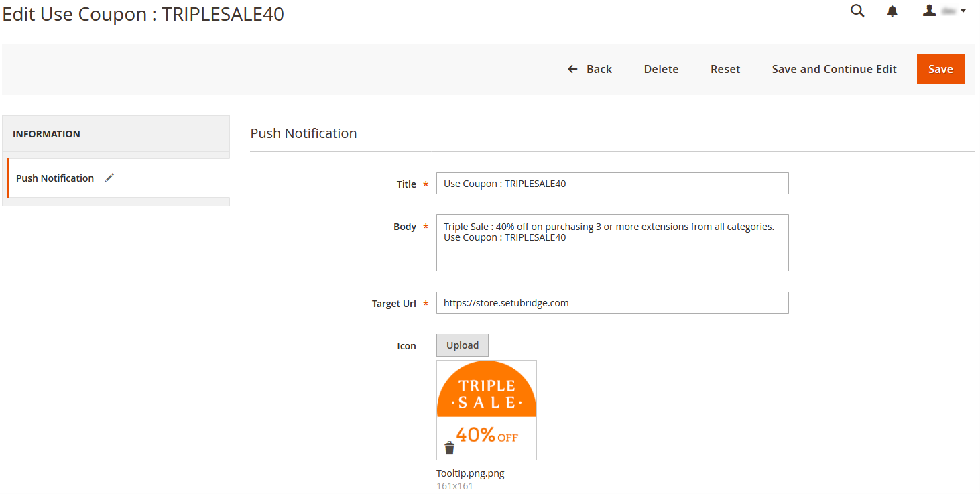Focus the Title input field
The height and width of the screenshot is (494, 980).
pos(612,184)
